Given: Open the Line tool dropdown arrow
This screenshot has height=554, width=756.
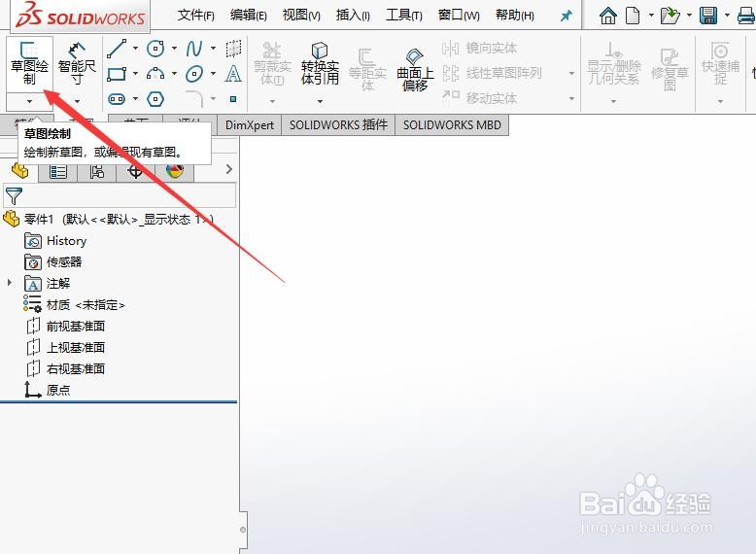Looking at the screenshot, I should tap(135, 49).
